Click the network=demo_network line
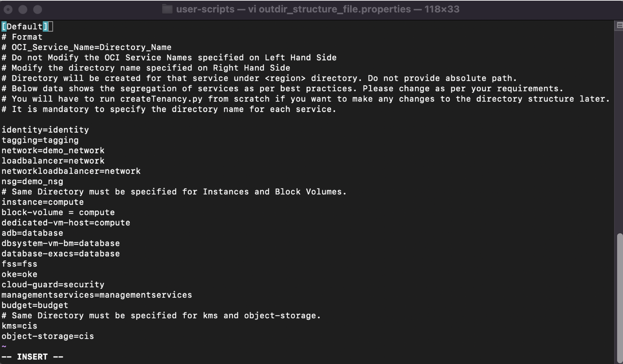The image size is (623, 364). click(53, 151)
